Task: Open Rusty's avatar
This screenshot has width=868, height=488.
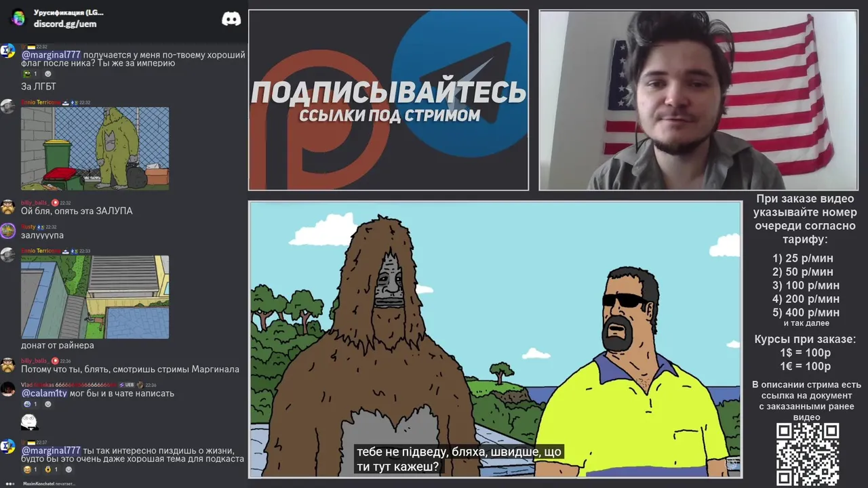Action: 7,231
